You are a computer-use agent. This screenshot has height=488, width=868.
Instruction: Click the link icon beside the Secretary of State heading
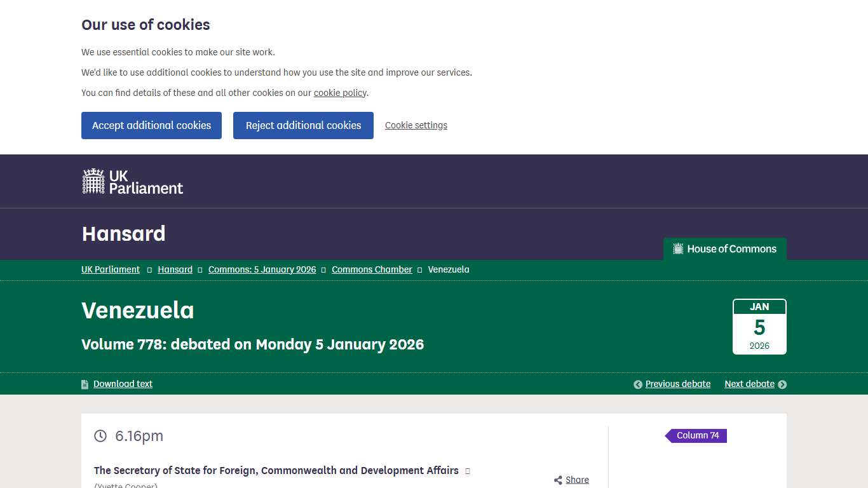click(x=467, y=471)
